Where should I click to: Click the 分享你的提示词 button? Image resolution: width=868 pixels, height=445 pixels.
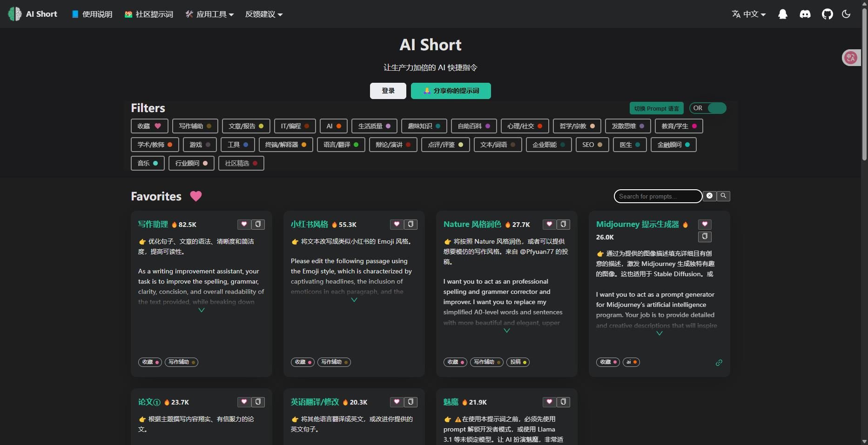point(451,91)
